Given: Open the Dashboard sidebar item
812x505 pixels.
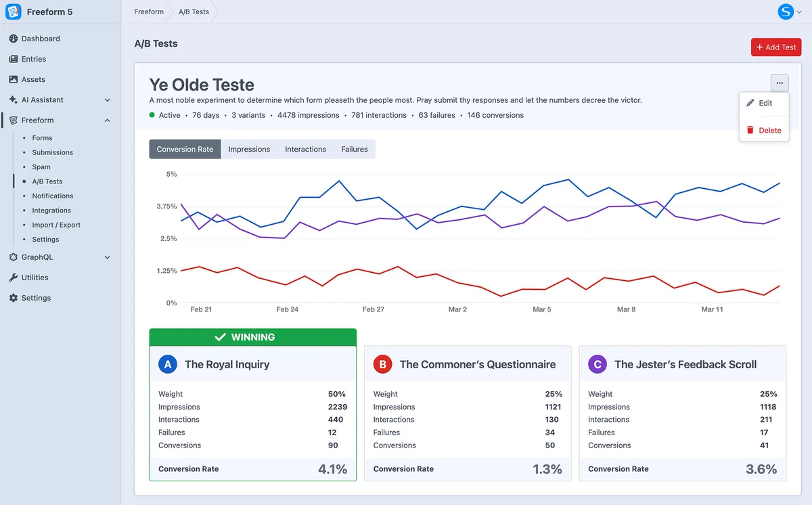Looking at the screenshot, I should pos(41,39).
